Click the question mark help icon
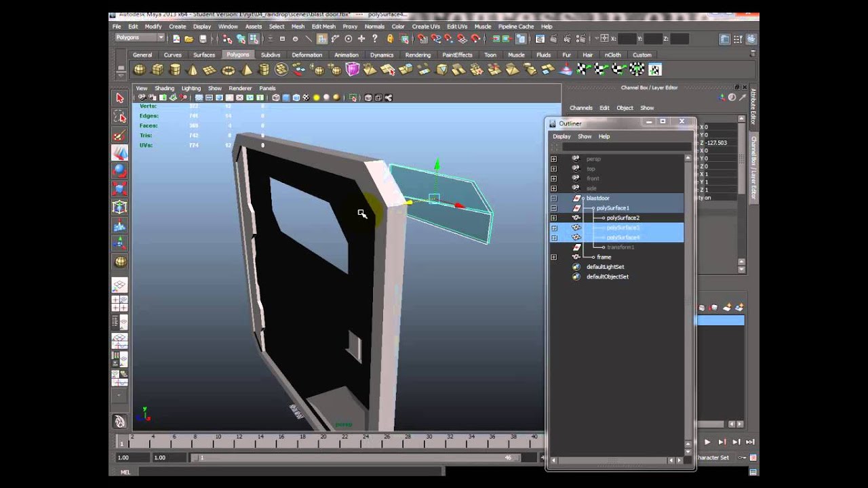Image resolution: width=868 pixels, height=488 pixels. (374, 39)
